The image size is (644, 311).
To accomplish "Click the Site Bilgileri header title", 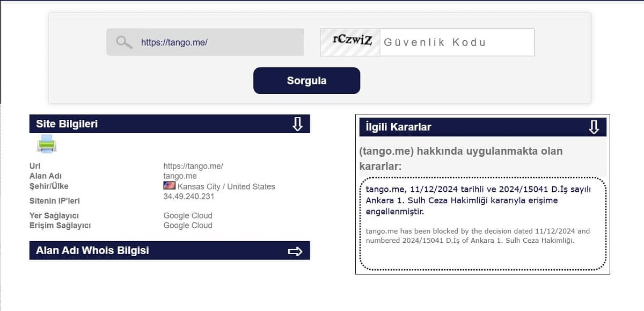I will click(67, 124).
